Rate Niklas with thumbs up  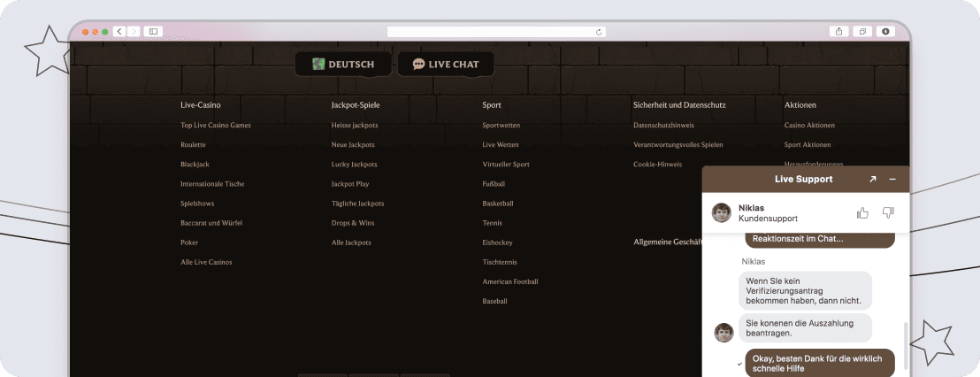(863, 213)
